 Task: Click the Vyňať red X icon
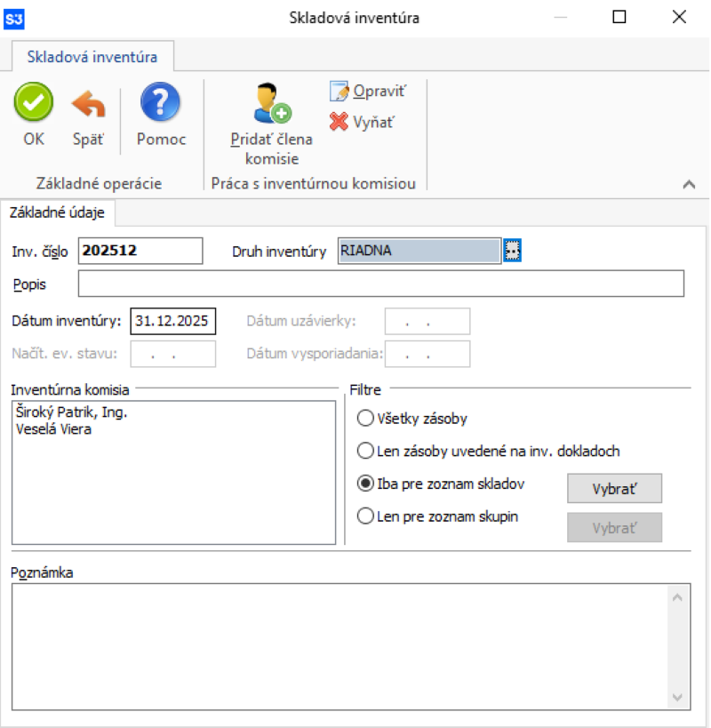339,122
